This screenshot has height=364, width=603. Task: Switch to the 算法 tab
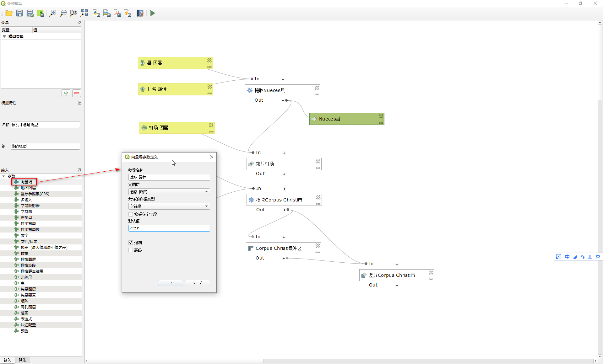click(x=22, y=360)
